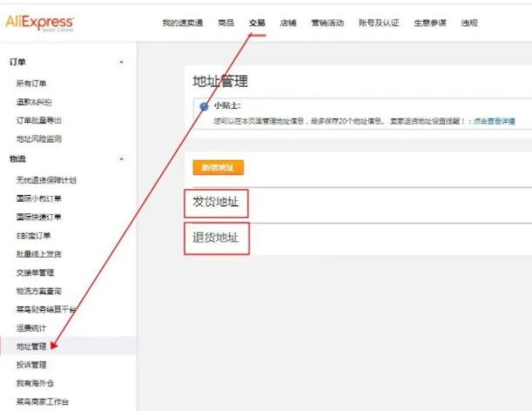
Task: Open 地址风险监测 in sidebar
Action: 38,138
